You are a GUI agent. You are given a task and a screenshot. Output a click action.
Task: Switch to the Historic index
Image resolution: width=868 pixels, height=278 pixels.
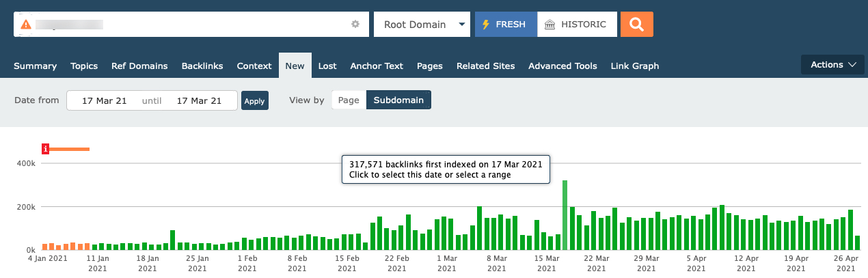click(577, 25)
